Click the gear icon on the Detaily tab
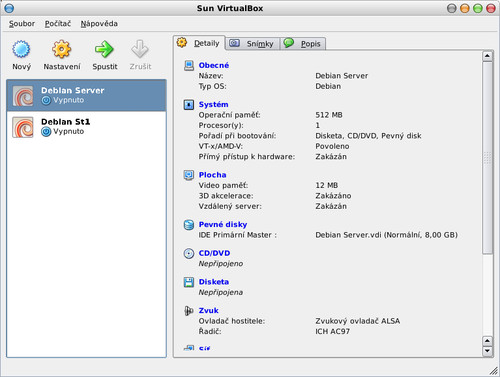500x377 pixels. coord(182,42)
